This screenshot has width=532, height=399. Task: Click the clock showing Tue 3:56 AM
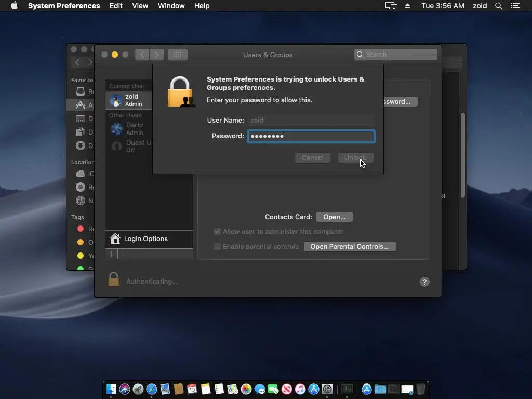[443, 6]
